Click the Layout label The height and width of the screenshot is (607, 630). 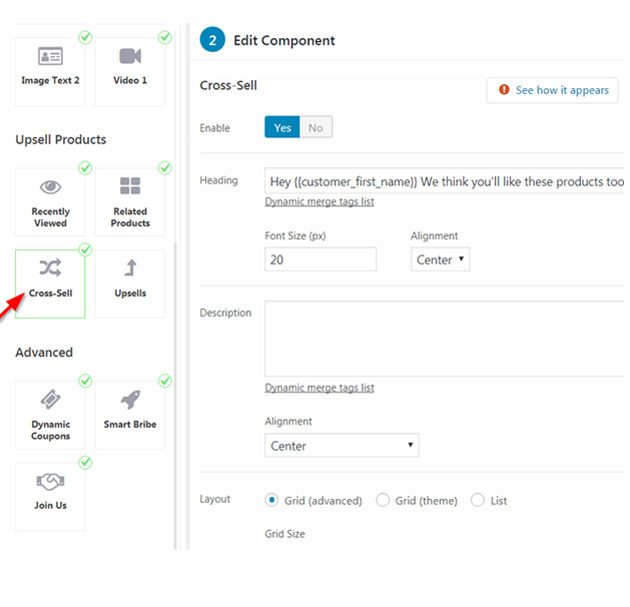215,499
